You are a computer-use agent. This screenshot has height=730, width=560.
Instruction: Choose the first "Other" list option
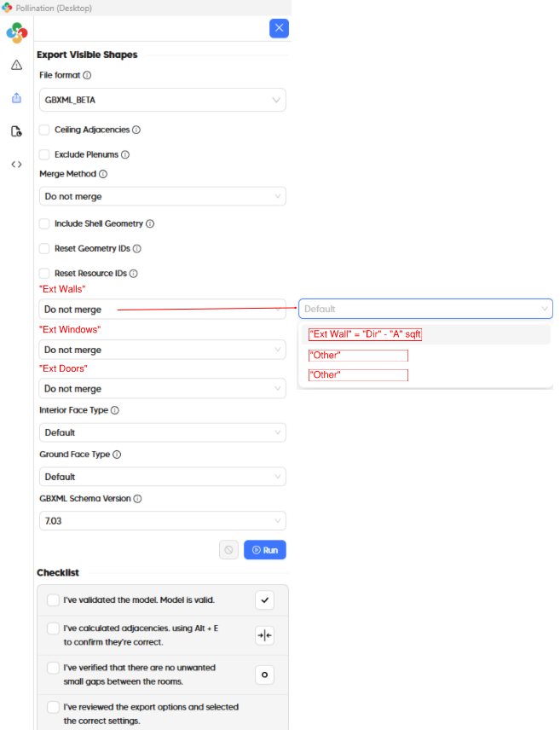pos(358,356)
